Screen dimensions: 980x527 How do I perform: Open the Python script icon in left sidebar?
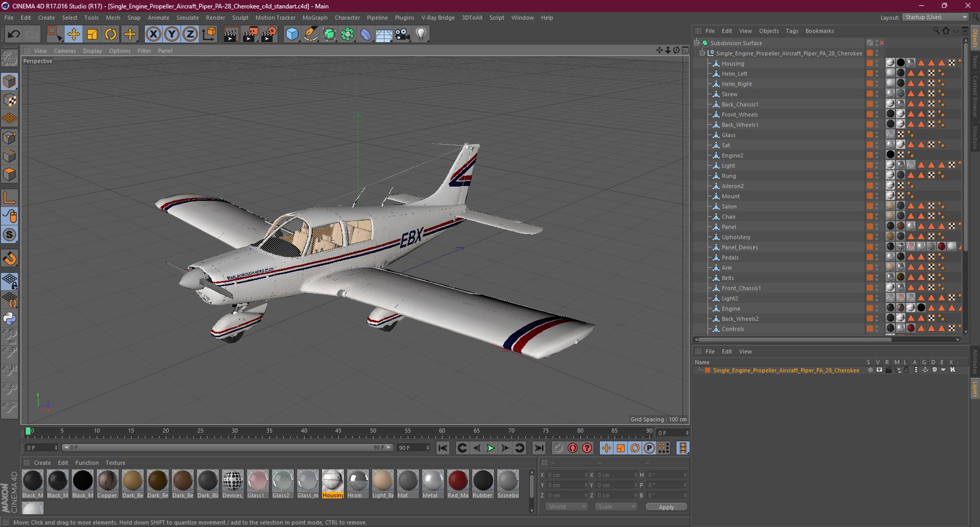[10, 319]
